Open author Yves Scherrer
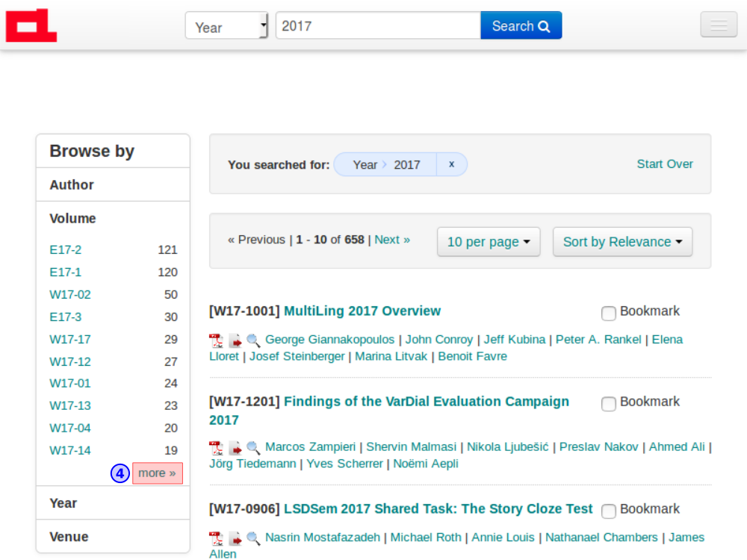747x560 pixels. click(344, 464)
